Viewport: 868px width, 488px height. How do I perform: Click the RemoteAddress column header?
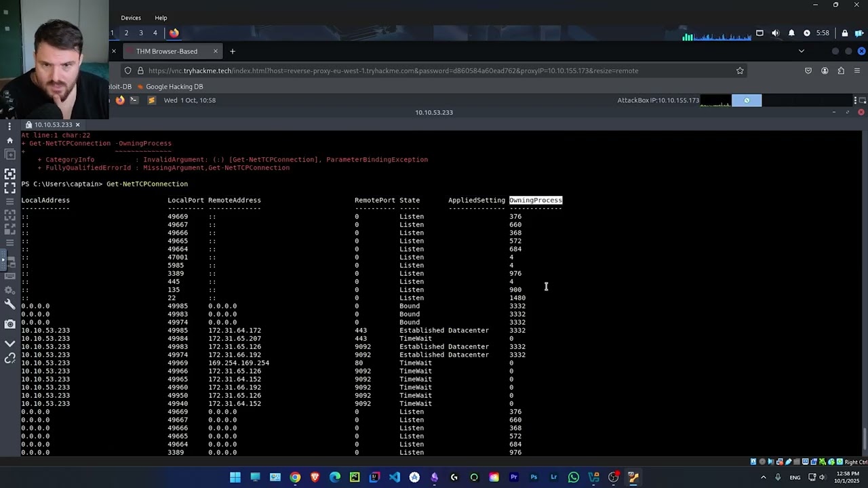tap(235, 200)
